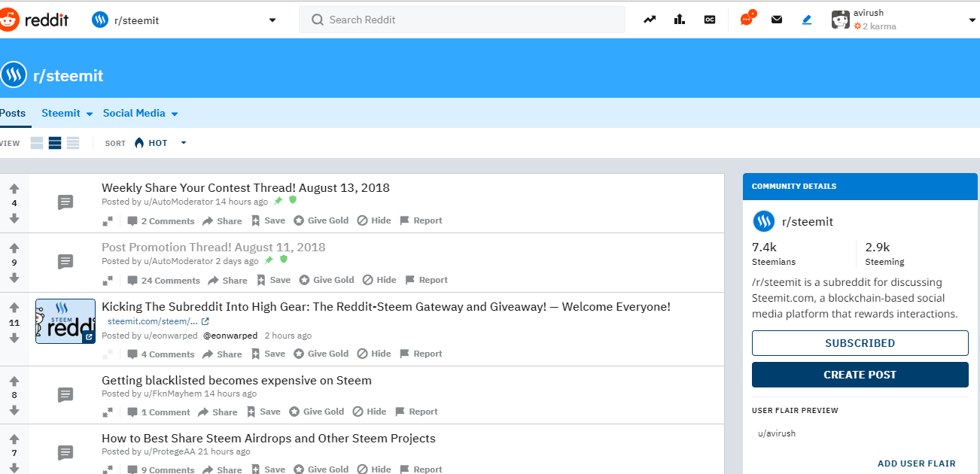Screen dimensions: 980x474
Task: Open the Original Content OC icon
Action: (x=709, y=20)
